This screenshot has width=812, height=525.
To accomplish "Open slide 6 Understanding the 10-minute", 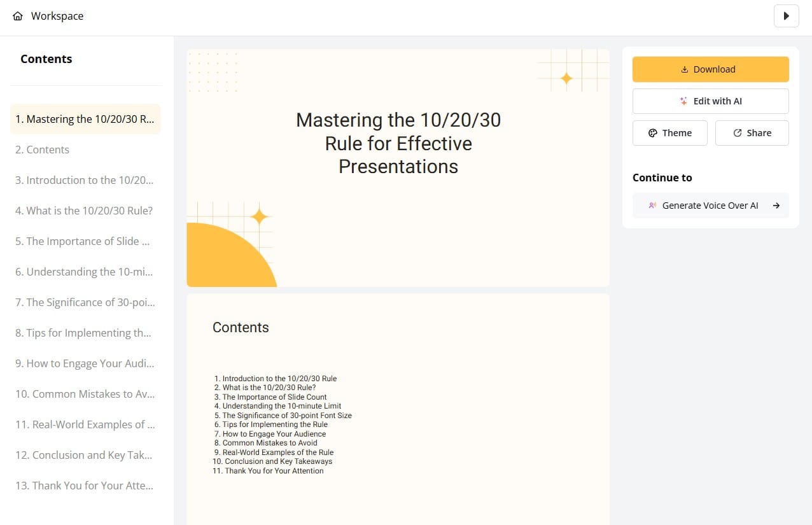I will pyautogui.click(x=85, y=272).
